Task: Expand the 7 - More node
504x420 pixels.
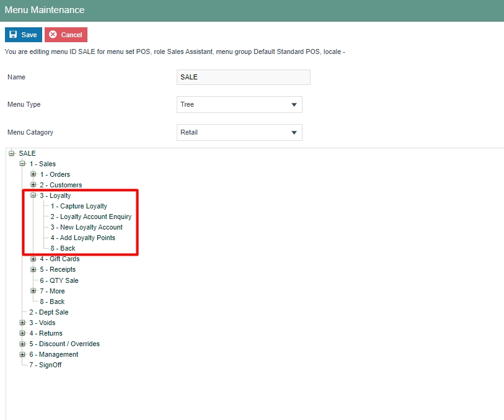Action: (33, 291)
